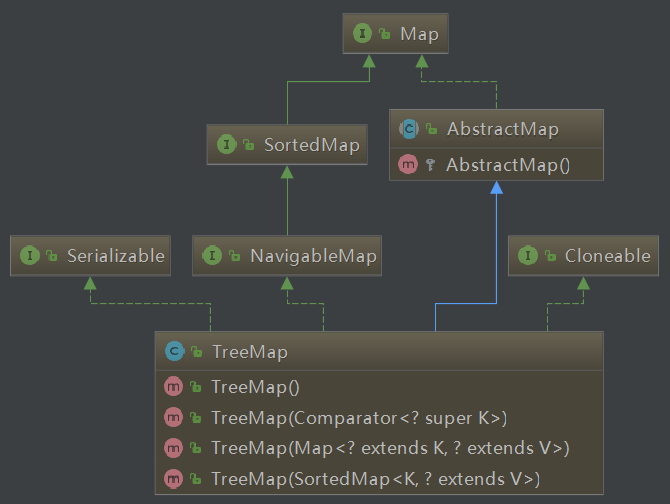Click the interface icon beside SortedMap
The image size is (670, 504).
pyautogui.click(x=226, y=144)
